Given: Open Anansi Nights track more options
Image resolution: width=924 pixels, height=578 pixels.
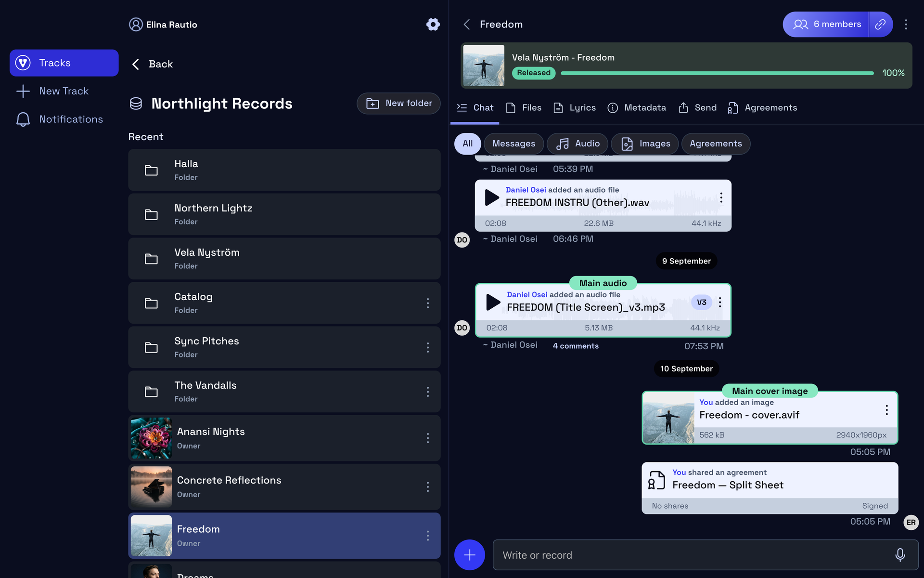Looking at the screenshot, I should 427,438.
